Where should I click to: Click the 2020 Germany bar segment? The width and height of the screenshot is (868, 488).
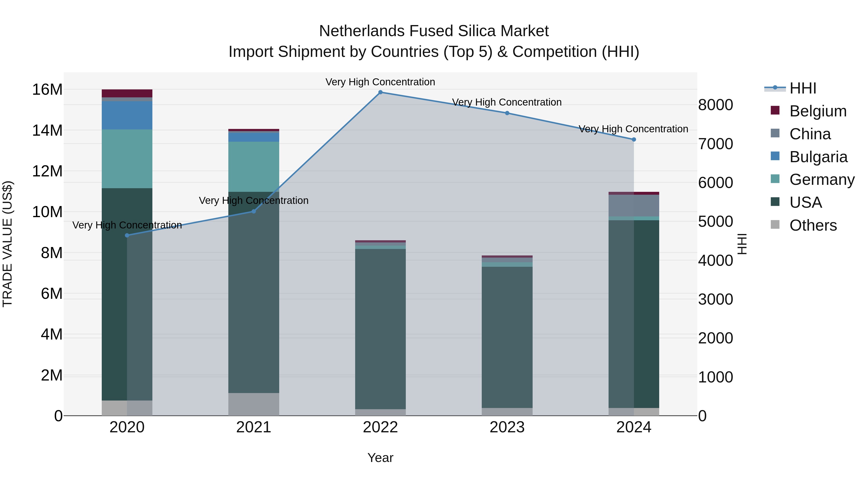pos(127,159)
